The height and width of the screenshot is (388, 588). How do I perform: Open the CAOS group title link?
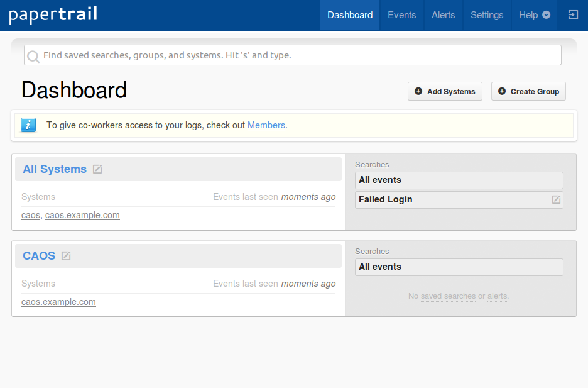(39, 256)
